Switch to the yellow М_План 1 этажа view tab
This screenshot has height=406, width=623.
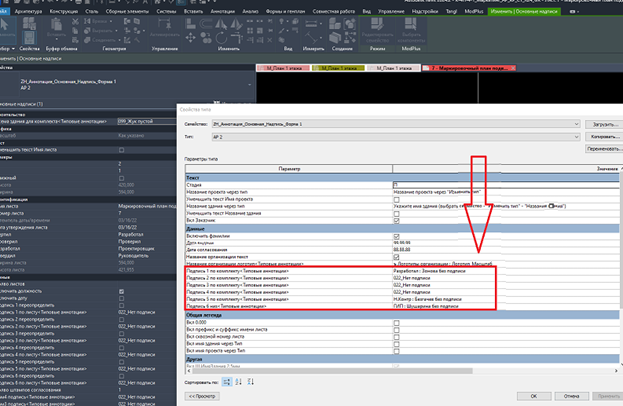click(338, 68)
